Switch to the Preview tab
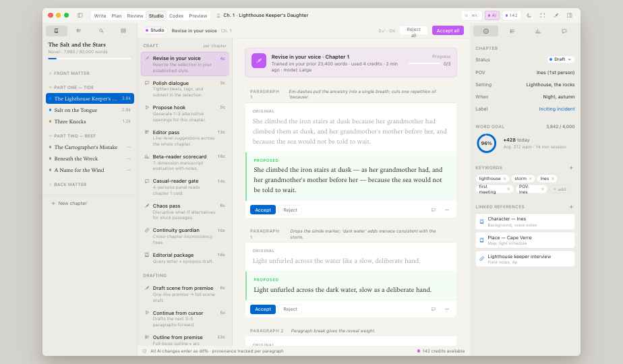Viewport: 623px width, 364px height. (198, 16)
